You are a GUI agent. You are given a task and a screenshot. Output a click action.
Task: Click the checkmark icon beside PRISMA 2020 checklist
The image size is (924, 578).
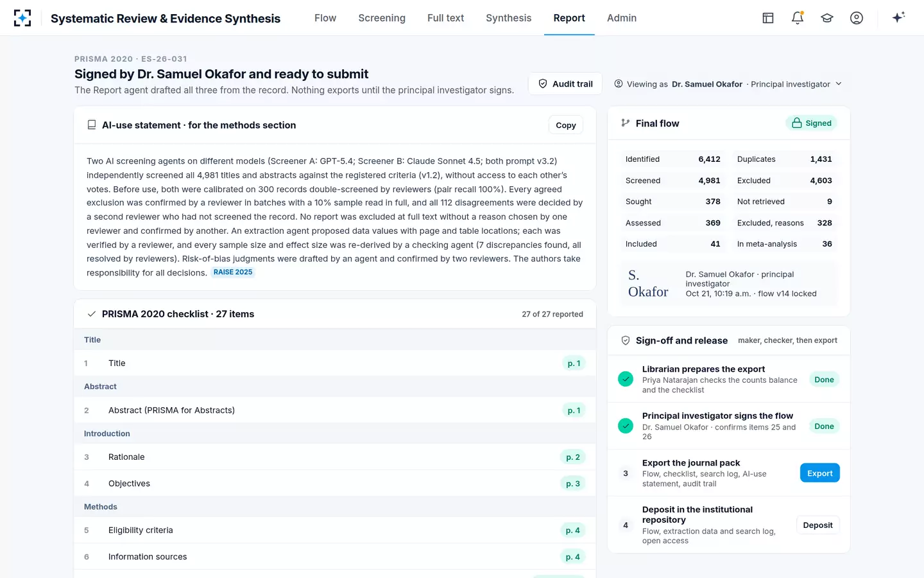[x=92, y=314]
